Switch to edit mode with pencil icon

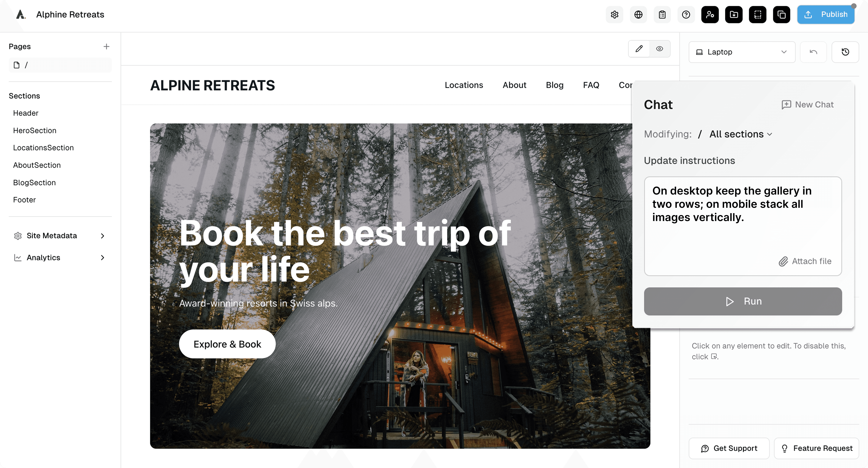639,49
